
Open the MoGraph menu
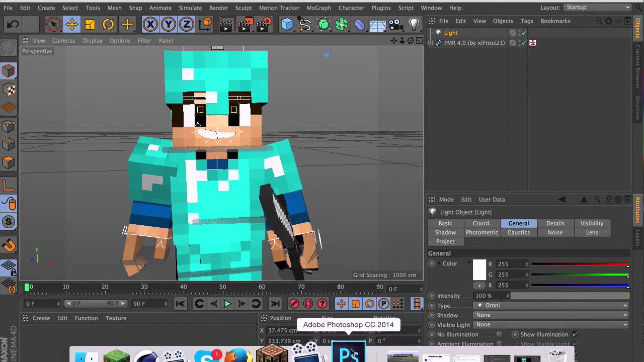319,8
